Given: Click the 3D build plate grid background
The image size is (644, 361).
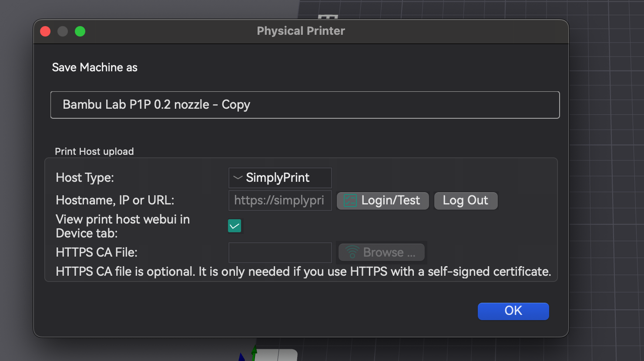Looking at the screenshot, I should (x=607, y=174).
